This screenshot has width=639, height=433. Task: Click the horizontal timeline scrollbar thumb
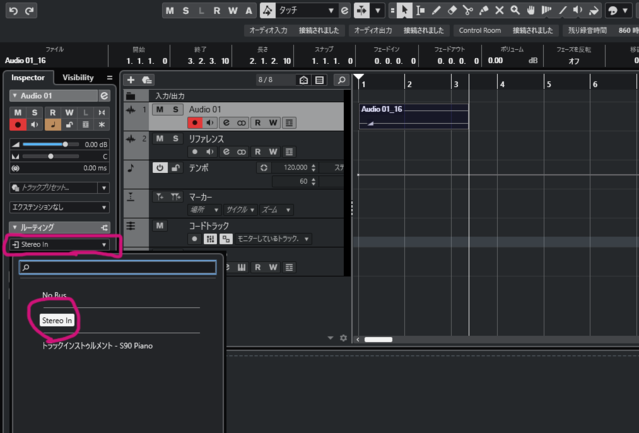[x=378, y=339]
